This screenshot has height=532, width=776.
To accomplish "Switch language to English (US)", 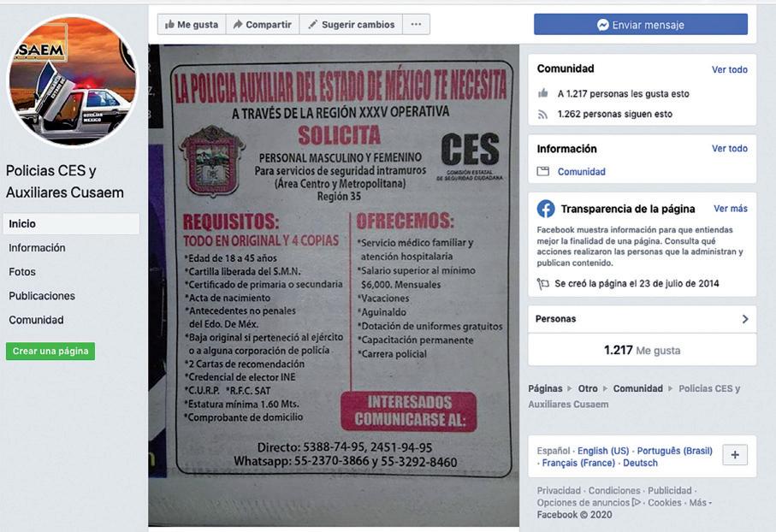I will point(603,451).
